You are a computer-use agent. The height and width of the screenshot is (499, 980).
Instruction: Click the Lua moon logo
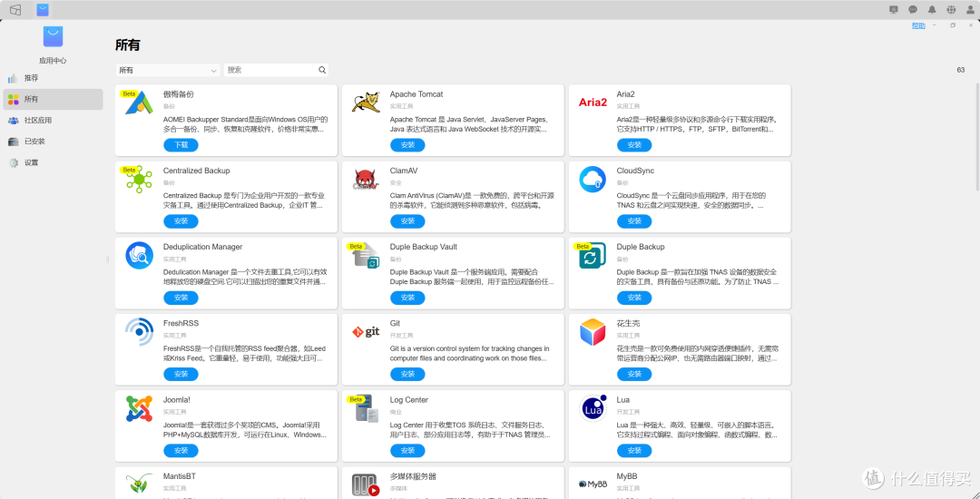593,408
